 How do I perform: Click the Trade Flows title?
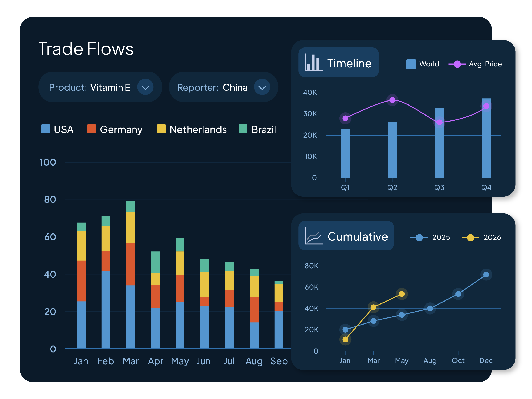tap(86, 49)
